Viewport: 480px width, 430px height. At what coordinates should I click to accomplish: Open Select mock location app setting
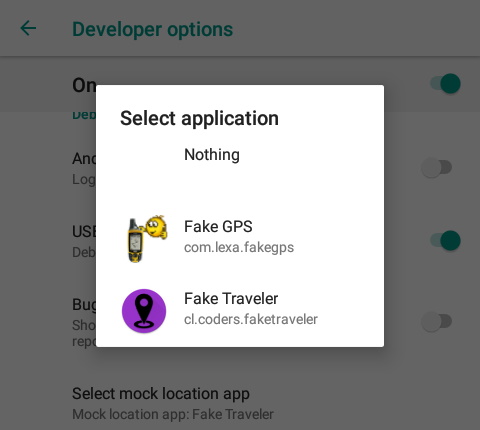coord(240,403)
